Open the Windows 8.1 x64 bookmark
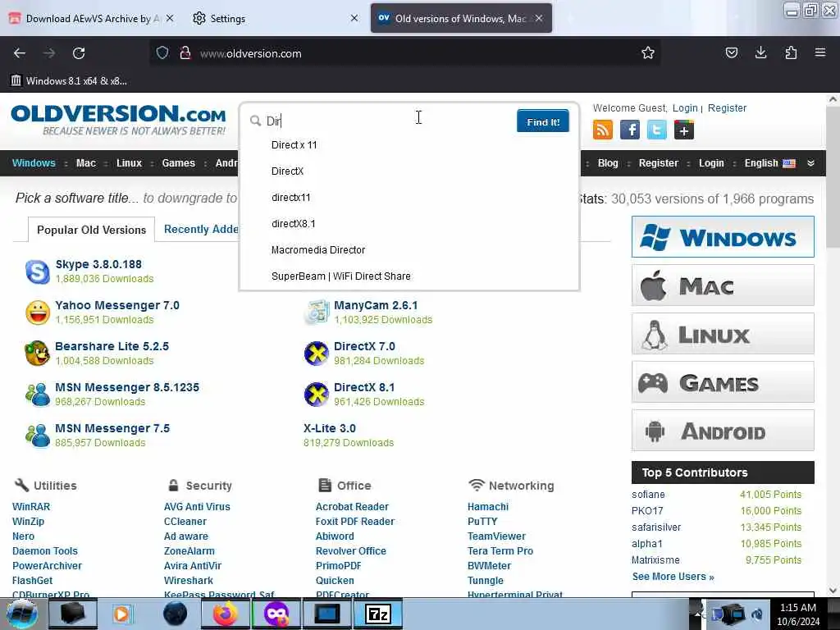 tap(69, 81)
